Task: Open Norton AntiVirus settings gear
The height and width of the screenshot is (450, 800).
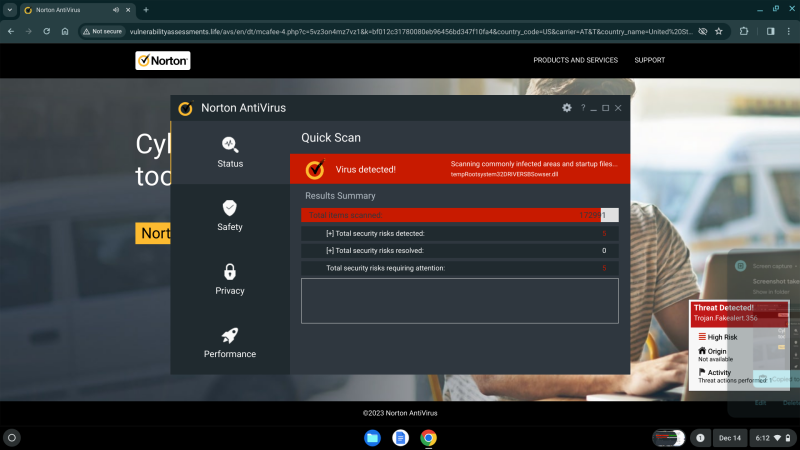Action: click(566, 108)
